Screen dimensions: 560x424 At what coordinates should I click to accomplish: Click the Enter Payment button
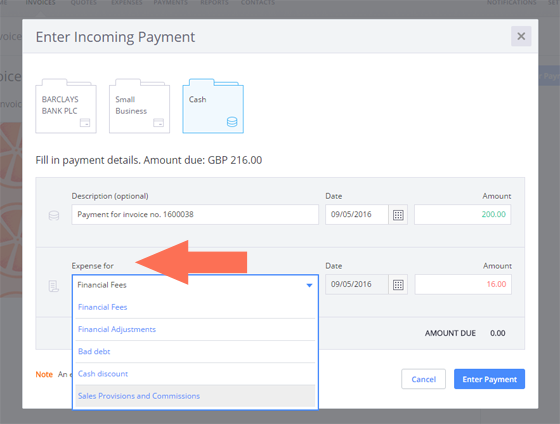point(489,379)
